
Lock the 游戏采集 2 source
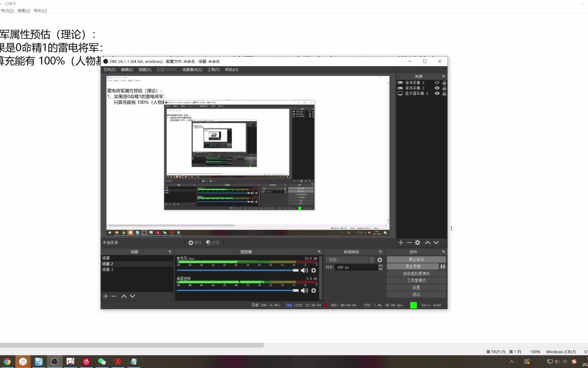click(444, 88)
